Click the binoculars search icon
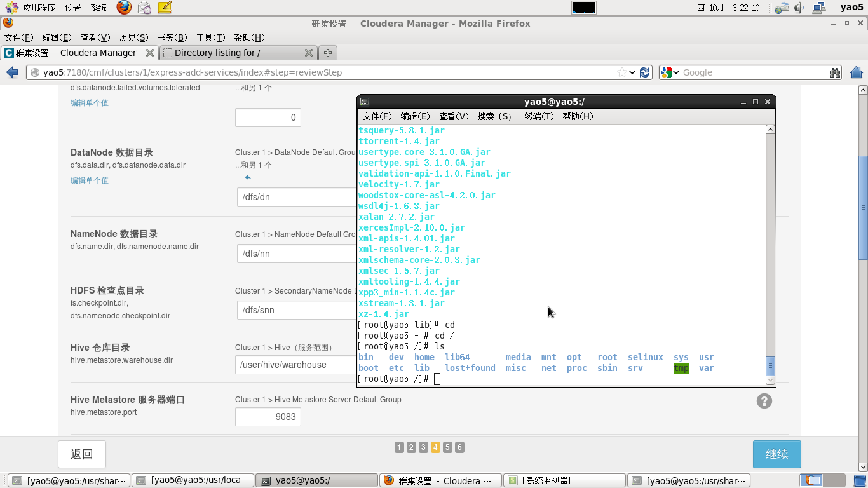Screen dimensions: 868x488 835,72
